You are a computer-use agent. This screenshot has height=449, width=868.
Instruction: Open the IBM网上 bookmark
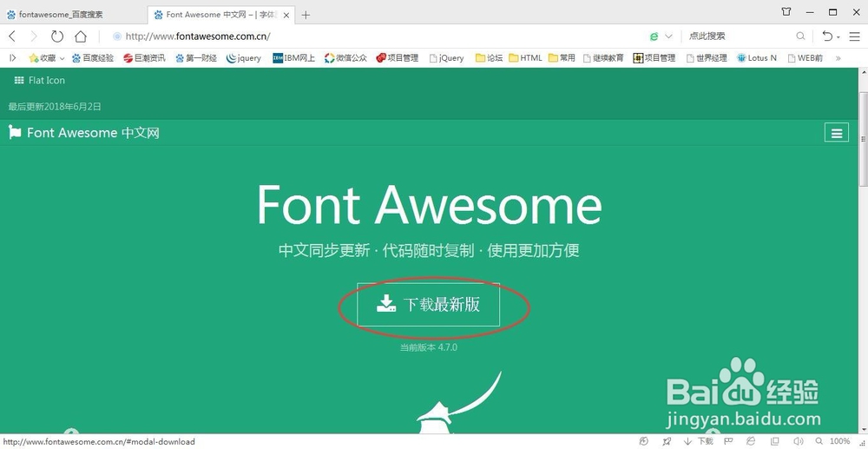point(294,57)
